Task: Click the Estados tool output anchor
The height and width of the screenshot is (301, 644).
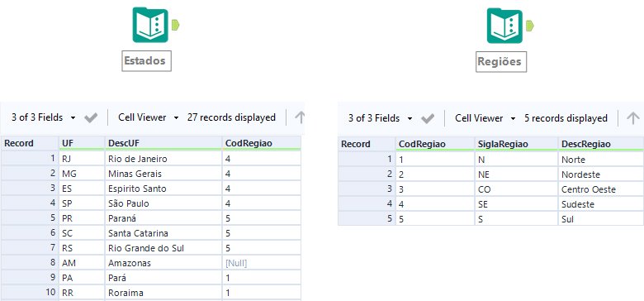Action: point(175,25)
